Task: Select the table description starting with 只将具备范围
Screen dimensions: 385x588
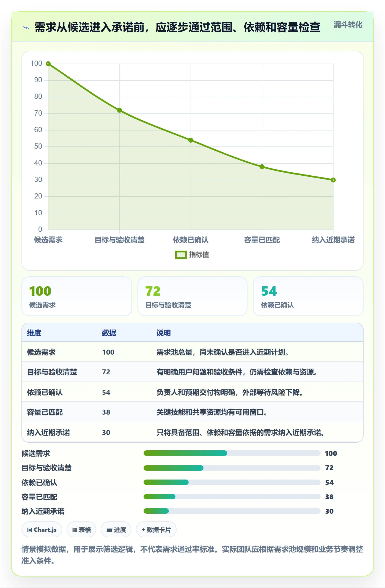Action: point(241,432)
